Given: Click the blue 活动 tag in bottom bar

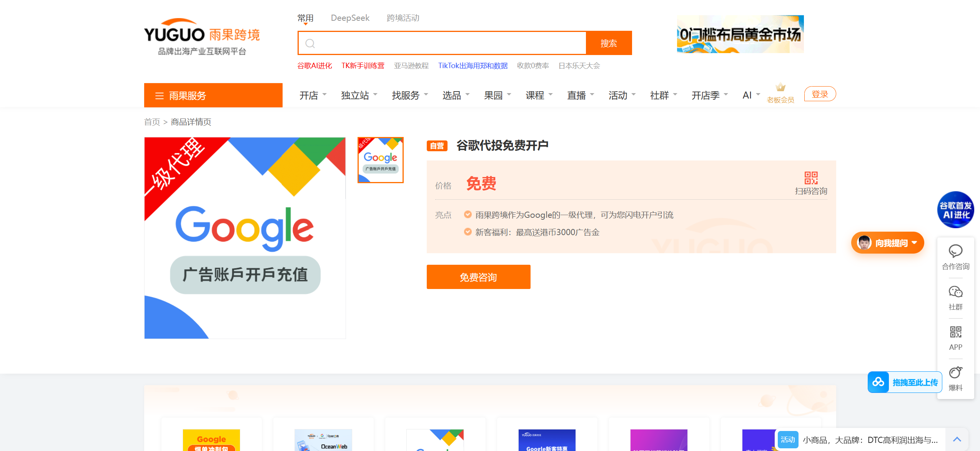Looking at the screenshot, I should (788, 439).
